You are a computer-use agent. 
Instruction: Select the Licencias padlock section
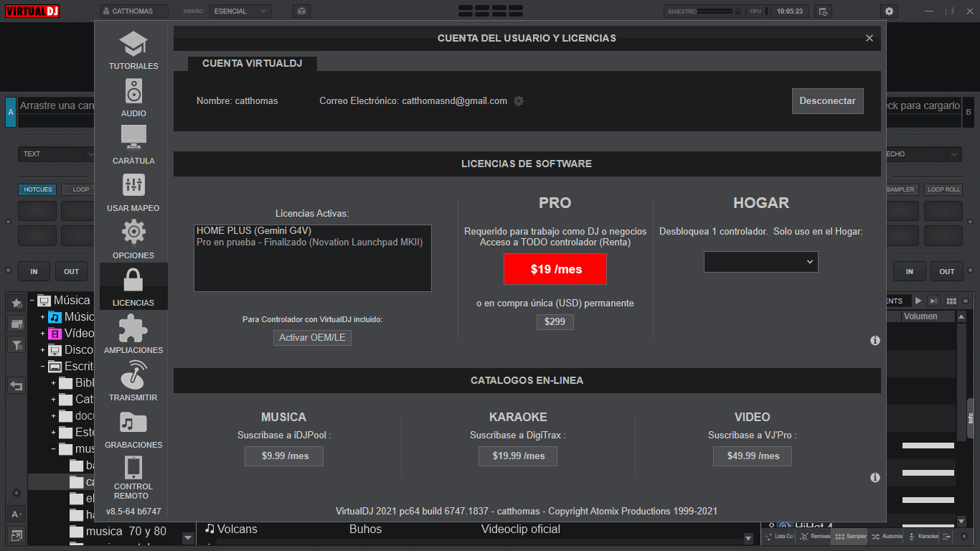pyautogui.click(x=133, y=286)
